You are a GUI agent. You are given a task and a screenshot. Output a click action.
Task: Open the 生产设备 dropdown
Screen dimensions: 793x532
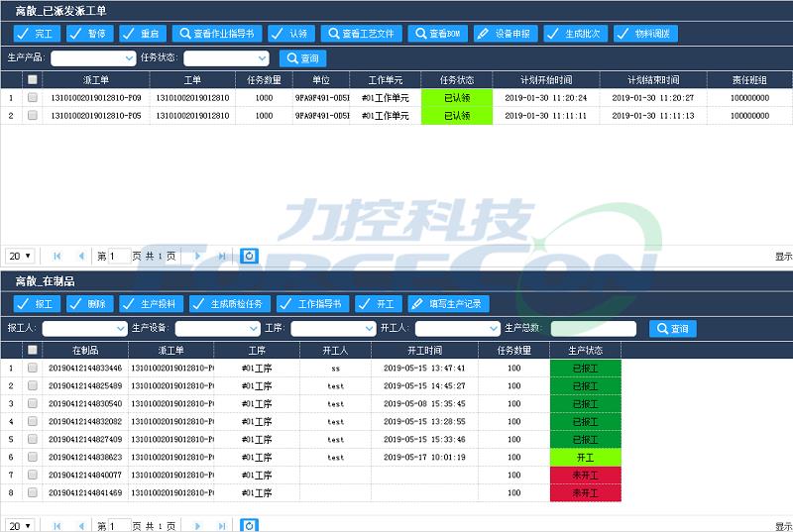(218, 328)
